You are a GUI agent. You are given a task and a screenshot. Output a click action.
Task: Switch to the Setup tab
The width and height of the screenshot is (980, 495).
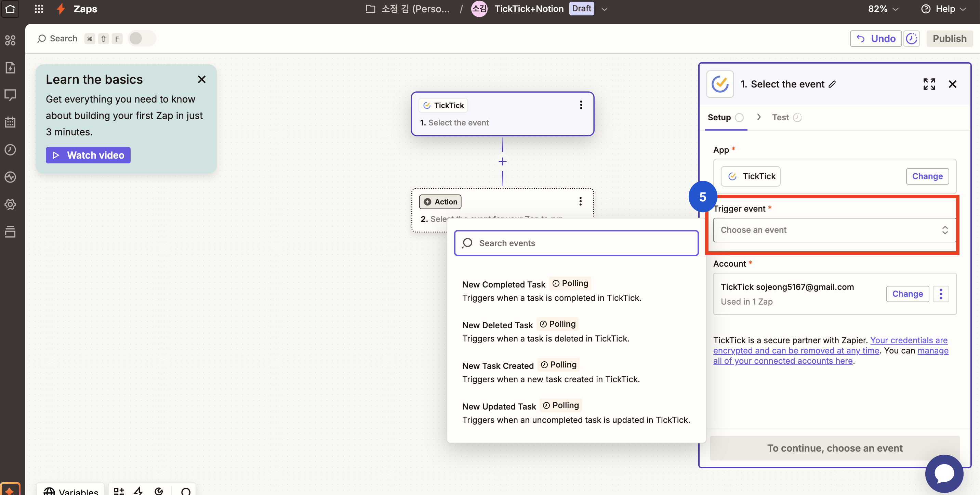(726, 117)
